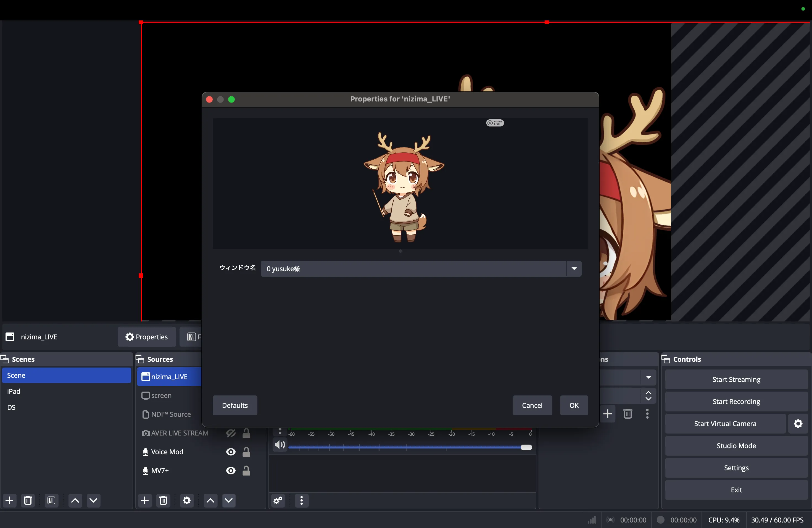Click the network status bars icon
Screen dimensions: 812x528
592,520
